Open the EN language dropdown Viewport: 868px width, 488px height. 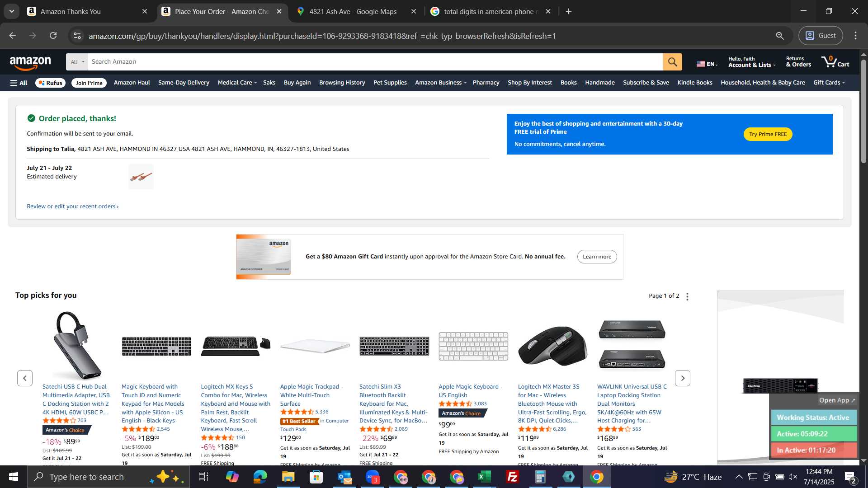coord(707,64)
